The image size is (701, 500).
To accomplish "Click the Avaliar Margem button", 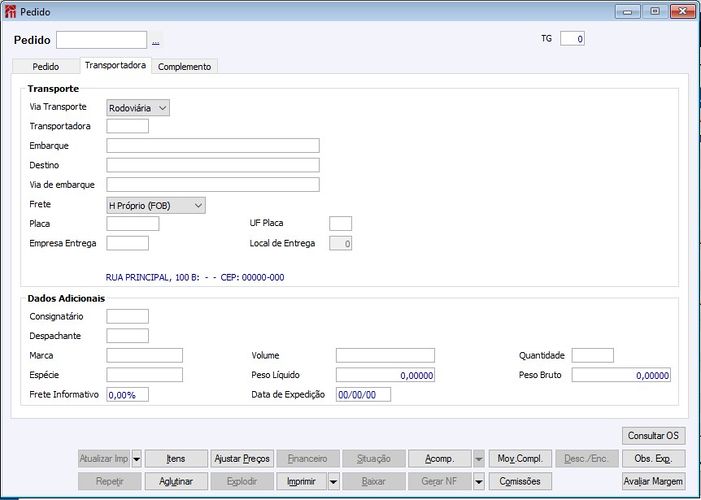I will pos(653,482).
